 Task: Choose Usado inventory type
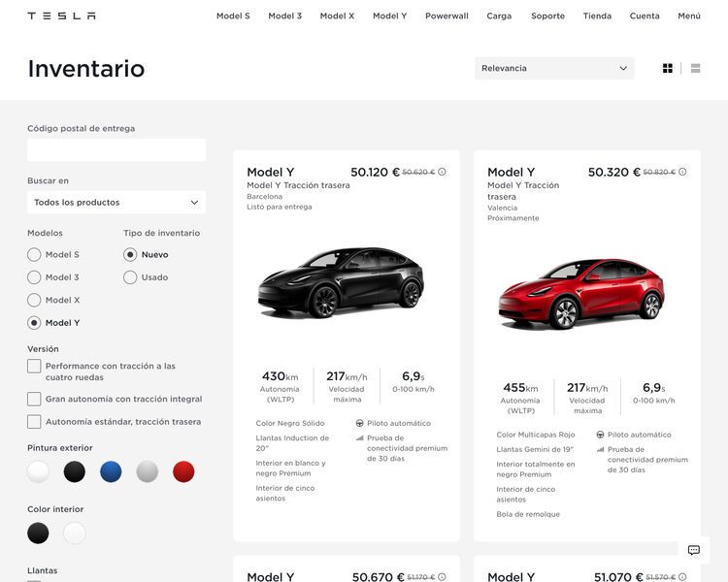[x=130, y=277]
